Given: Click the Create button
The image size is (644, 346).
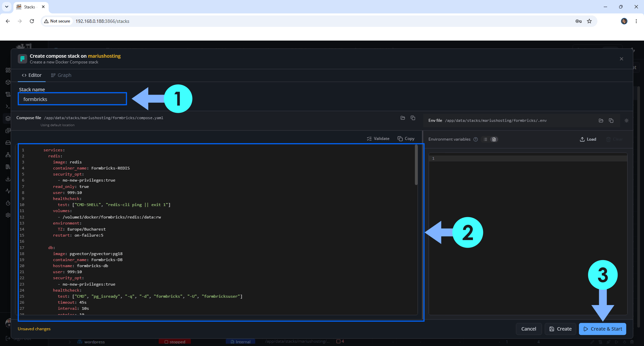Looking at the screenshot, I should click(x=560, y=329).
